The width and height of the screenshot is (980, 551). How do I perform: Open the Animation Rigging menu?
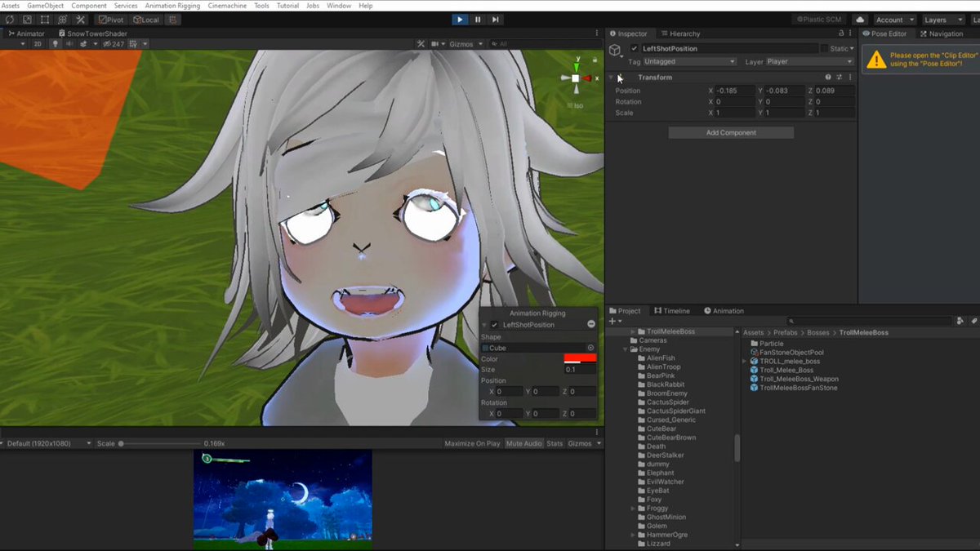tap(172, 6)
